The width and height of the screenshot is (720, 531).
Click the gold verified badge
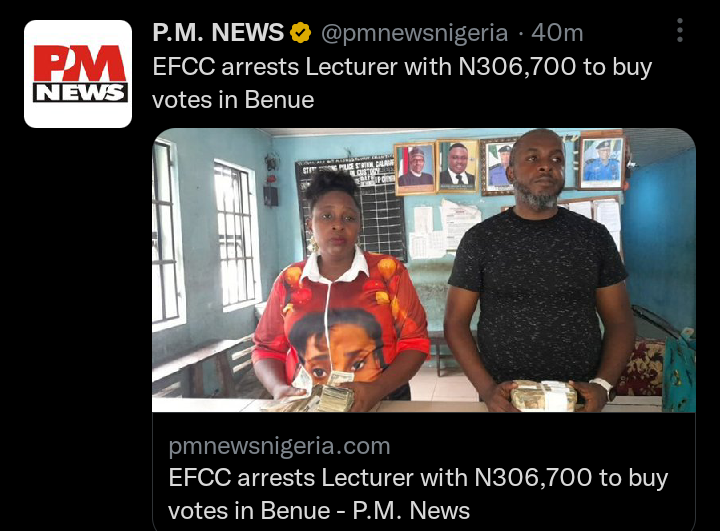(300, 33)
